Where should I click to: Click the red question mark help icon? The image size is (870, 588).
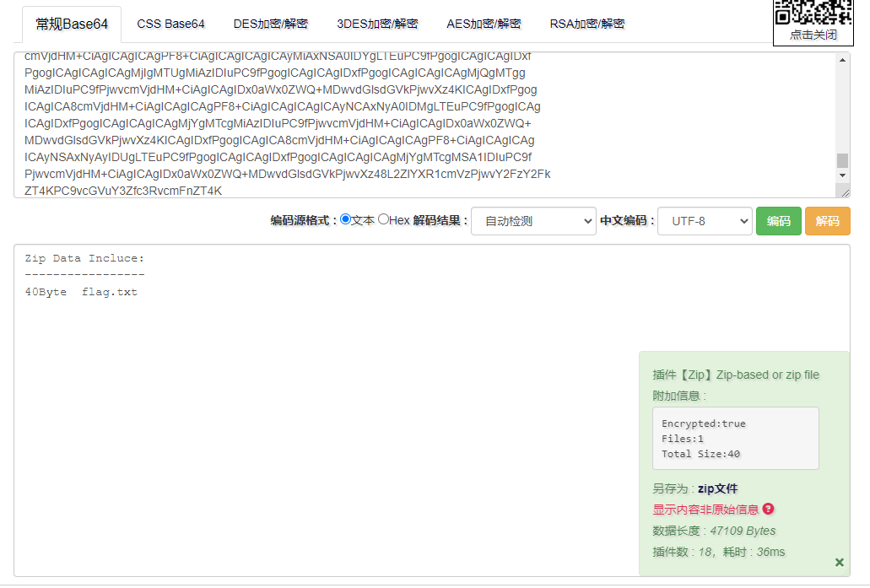tap(768, 509)
